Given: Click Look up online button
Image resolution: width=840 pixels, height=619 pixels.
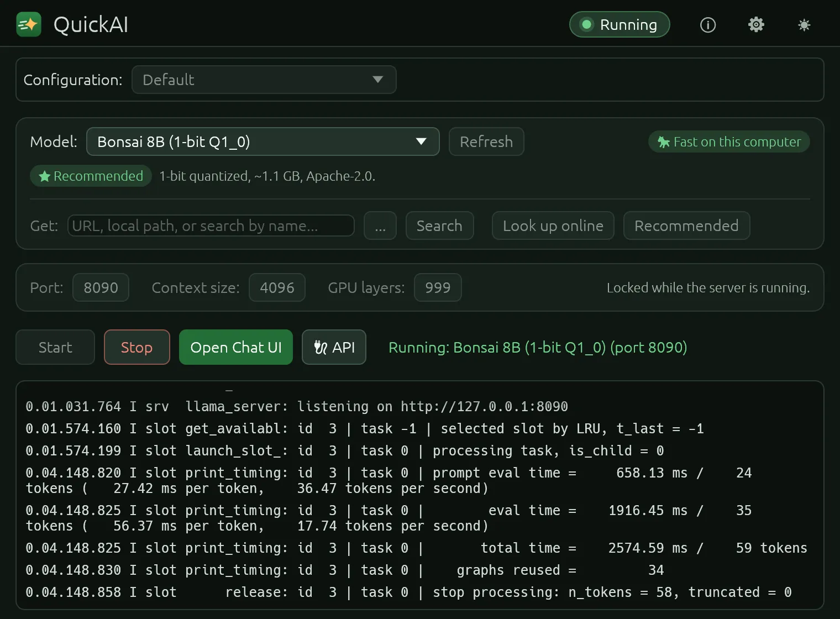Looking at the screenshot, I should (553, 225).
